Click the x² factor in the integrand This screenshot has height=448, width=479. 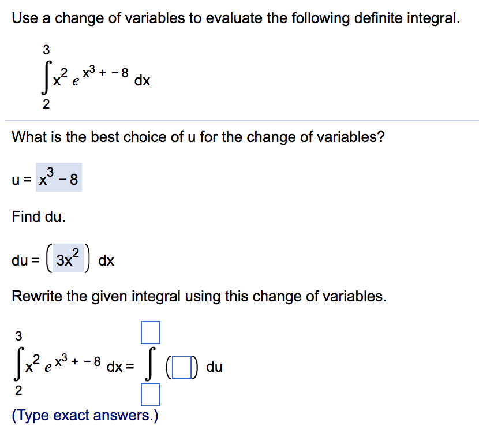[x=58, y=77]
